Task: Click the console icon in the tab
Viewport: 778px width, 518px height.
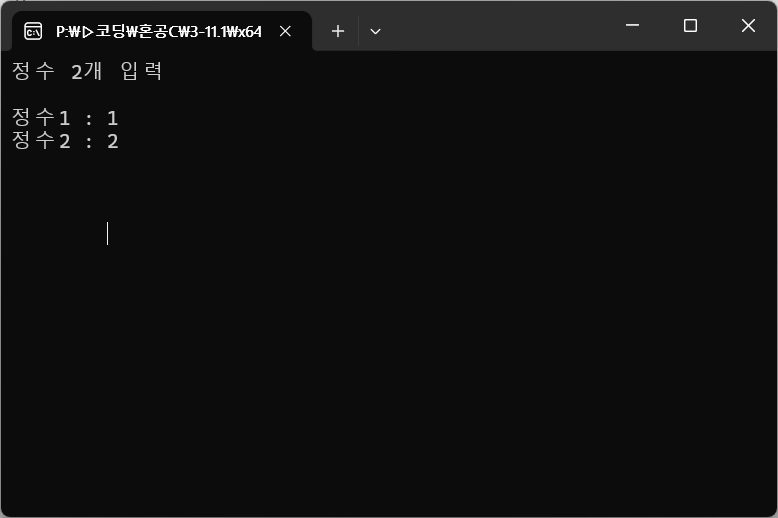Action: 33,31
